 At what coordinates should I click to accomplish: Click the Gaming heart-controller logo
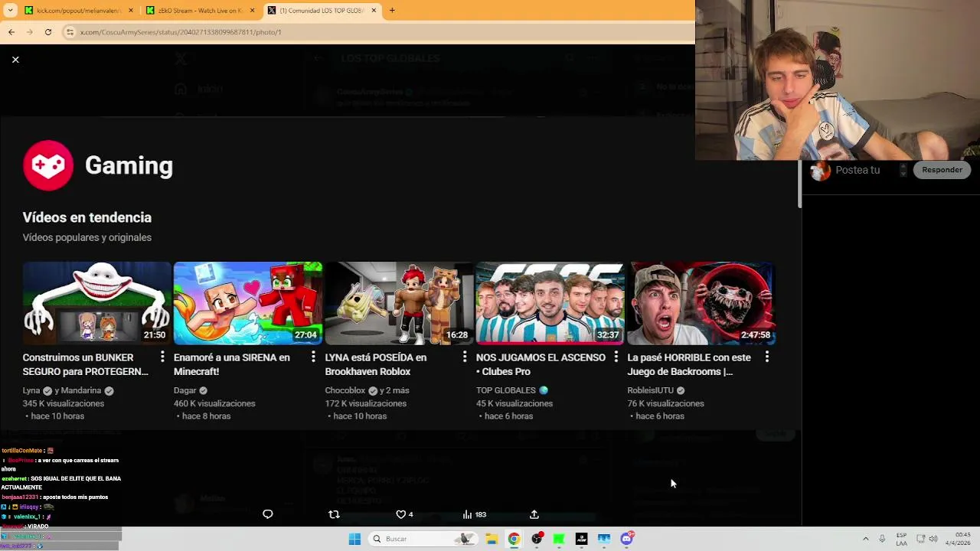pos(48,165)
